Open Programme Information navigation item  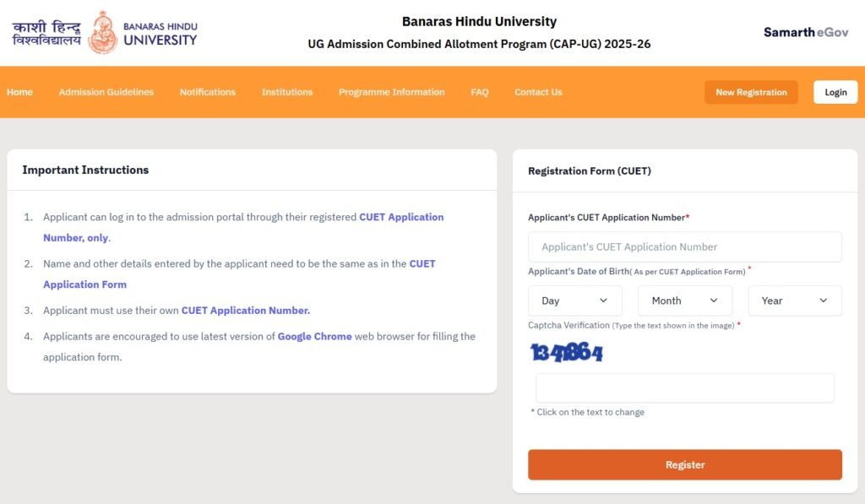391,92
